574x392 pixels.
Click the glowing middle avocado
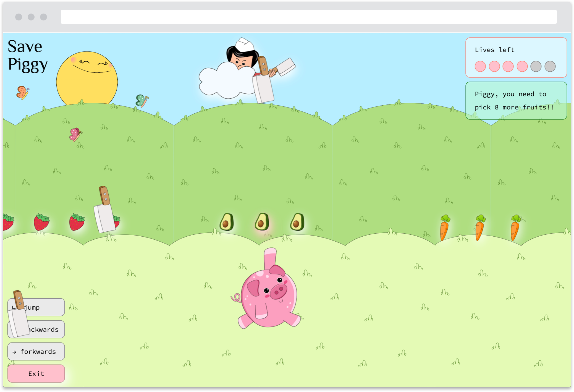coord(262,222)
